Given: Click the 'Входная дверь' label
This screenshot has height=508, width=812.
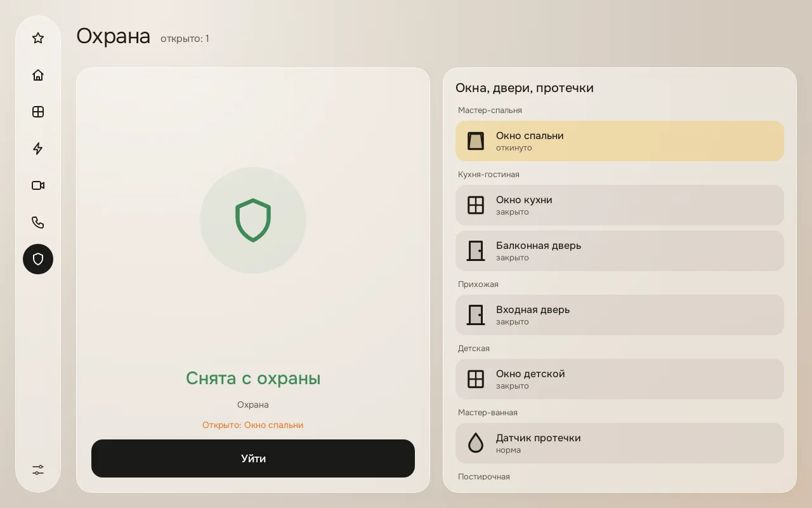Looking at the screenshot, I should tap(533, 310).
